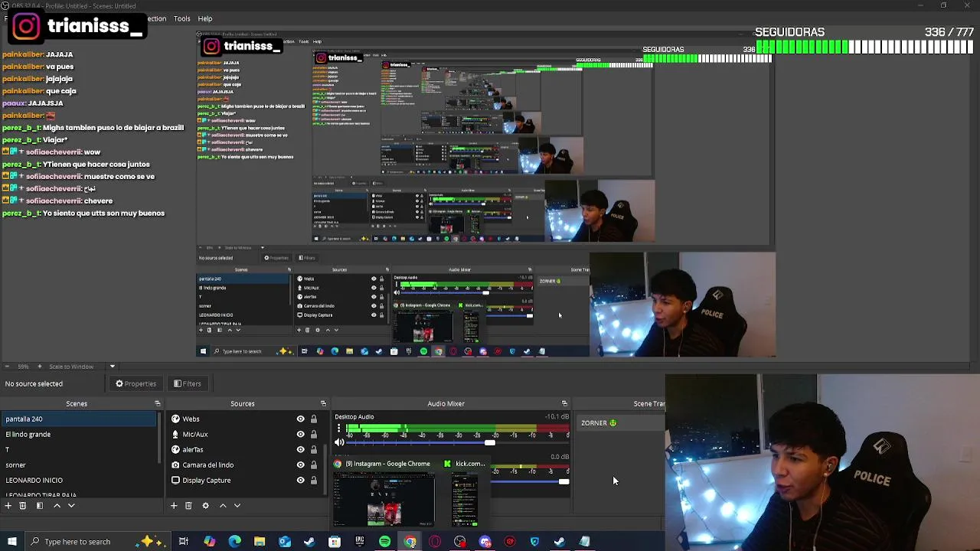Select the El lindo grande scene
The image size is (980, 551).
(78, 434)
